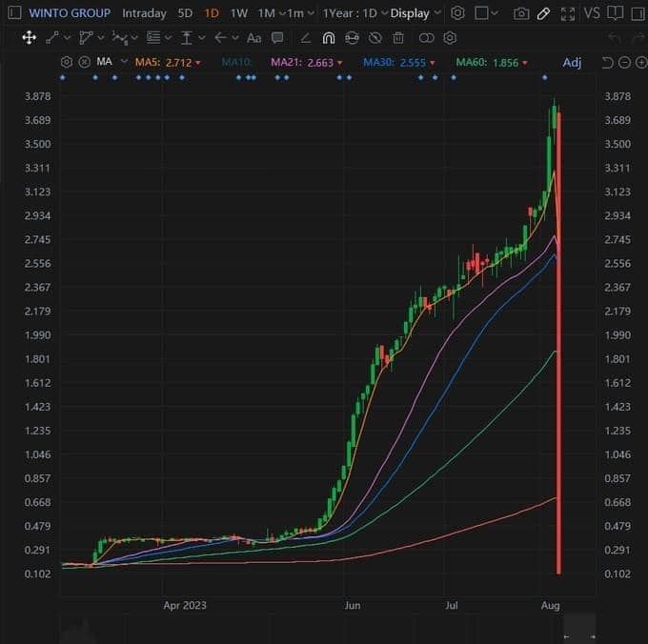Viewport: 648px width, 644px height.
Task: Open MA indicator settings gear
Action: pos(66,62)
